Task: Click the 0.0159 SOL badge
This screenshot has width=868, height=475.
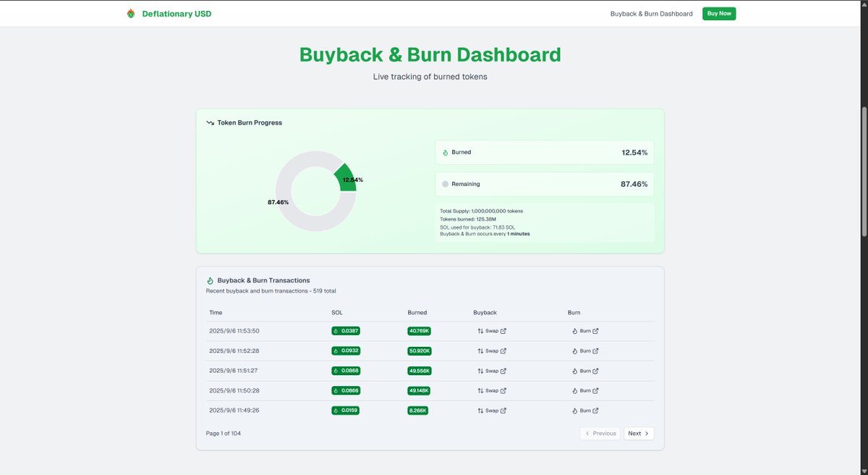Action: coord(346,411)
